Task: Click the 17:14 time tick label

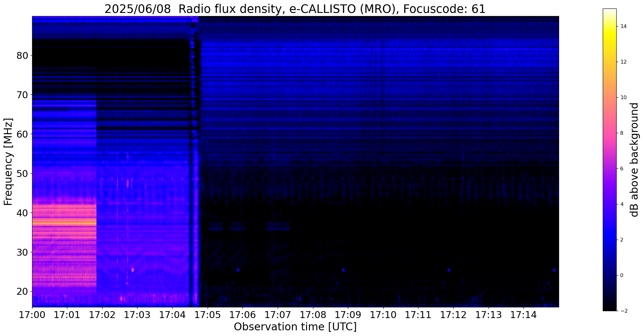Action: (x=524, y=315)
